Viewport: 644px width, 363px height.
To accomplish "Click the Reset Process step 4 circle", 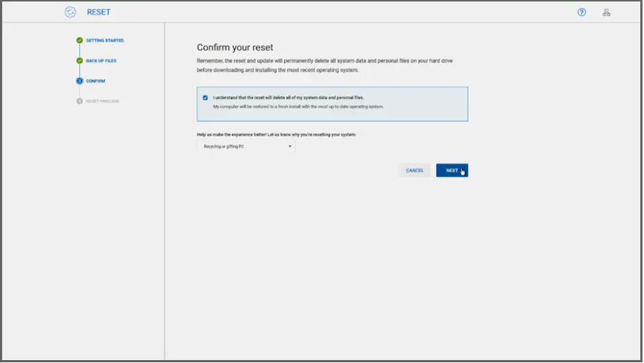I will click(x=79, y=101).
